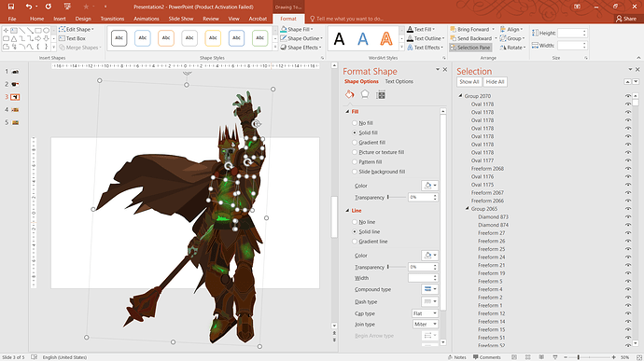644x361 pixels.
Task: Open the Fill Color picker button
Action: [x=429, y=186]
